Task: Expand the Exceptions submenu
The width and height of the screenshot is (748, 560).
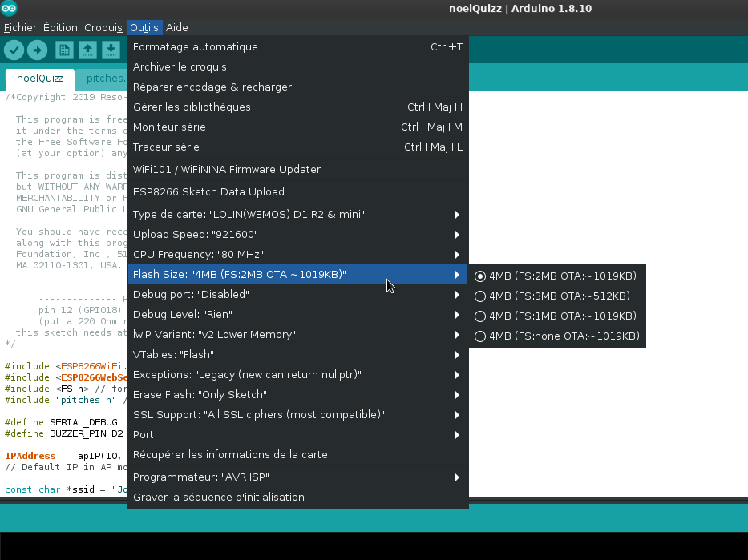Action: 297,375
